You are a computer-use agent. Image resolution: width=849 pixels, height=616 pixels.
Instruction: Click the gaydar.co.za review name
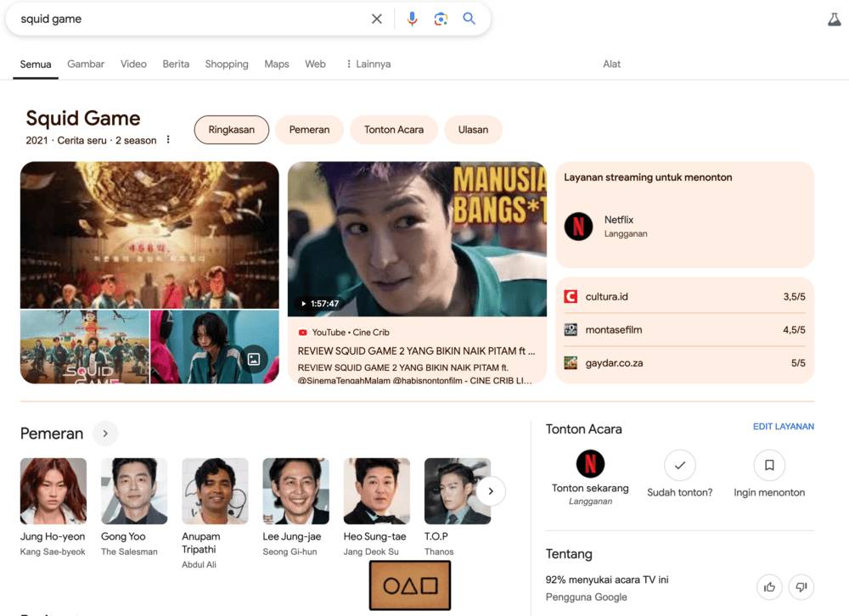[x=614, y=363]
